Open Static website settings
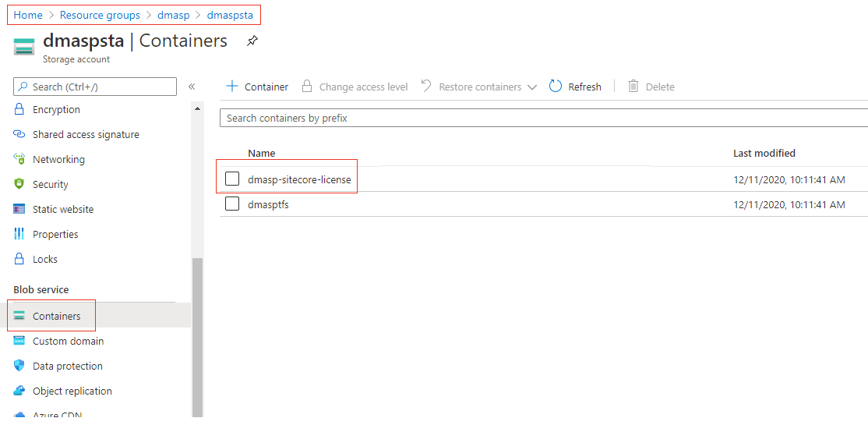Image resolution: width=868 pixels, height=425 pixels. click(63, 210)
